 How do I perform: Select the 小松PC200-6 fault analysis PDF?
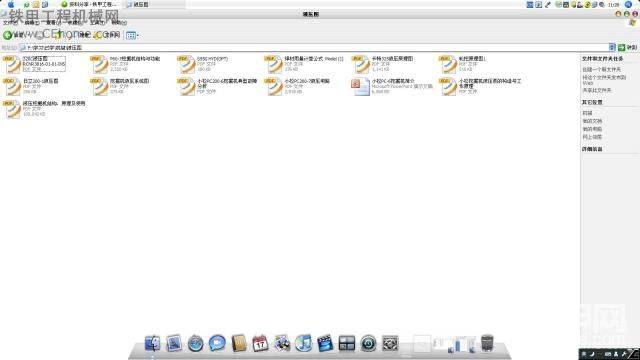218,87
